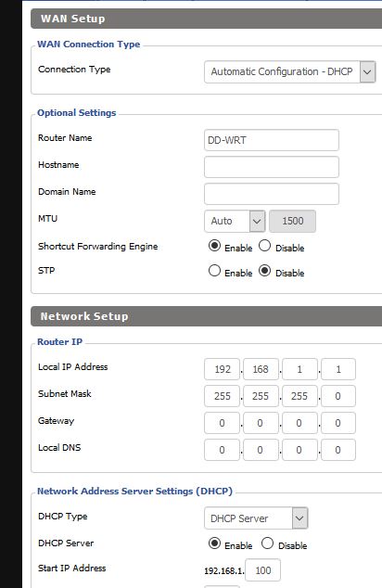Click the WAN Setup section header
The height and width of the screenshot is (588, 382).
coord(206,19)
